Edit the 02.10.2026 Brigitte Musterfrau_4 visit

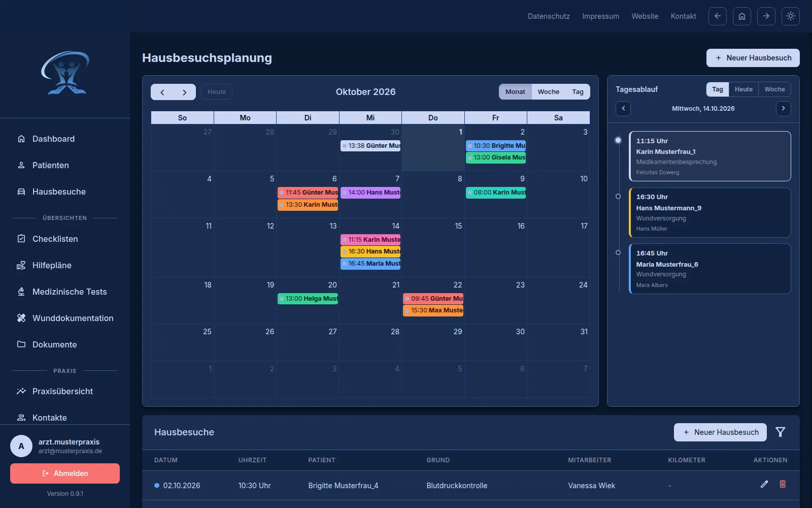coord(764,484)
